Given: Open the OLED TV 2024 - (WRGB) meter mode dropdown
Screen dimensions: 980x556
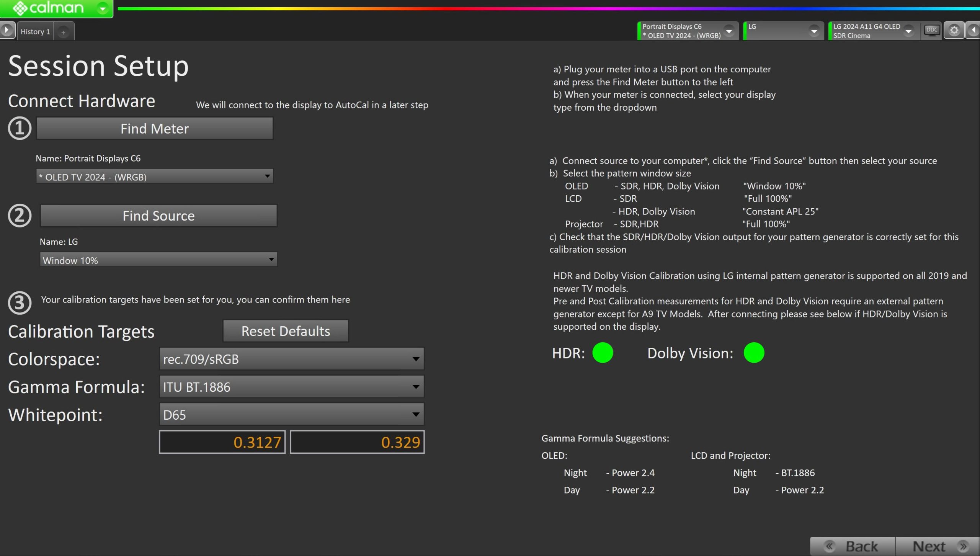Looking at the screenshot, I should (155, 177).
